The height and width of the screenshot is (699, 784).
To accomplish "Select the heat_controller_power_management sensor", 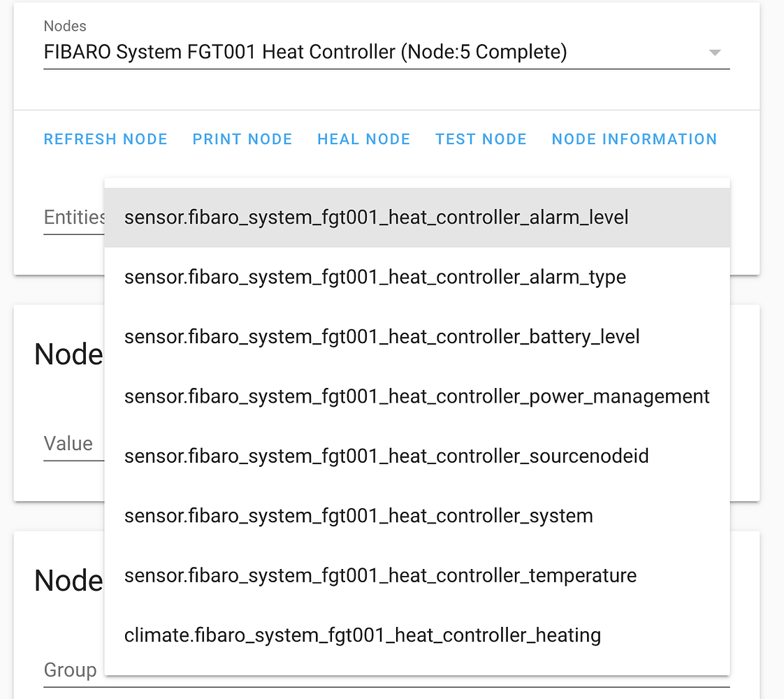I will tap(416, 396).
